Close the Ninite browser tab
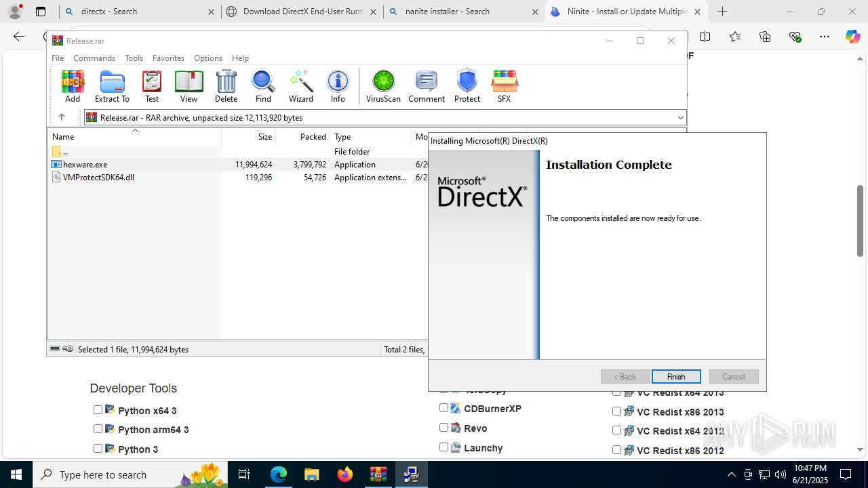 pyautogui.click(x=697, y=12)
